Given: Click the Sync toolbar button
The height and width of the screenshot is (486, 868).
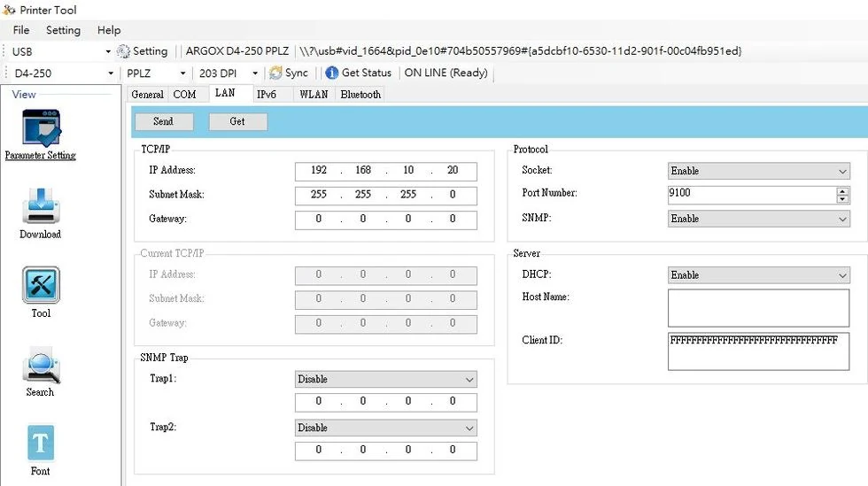Looking at the screenshot, I should coord(289,73).
